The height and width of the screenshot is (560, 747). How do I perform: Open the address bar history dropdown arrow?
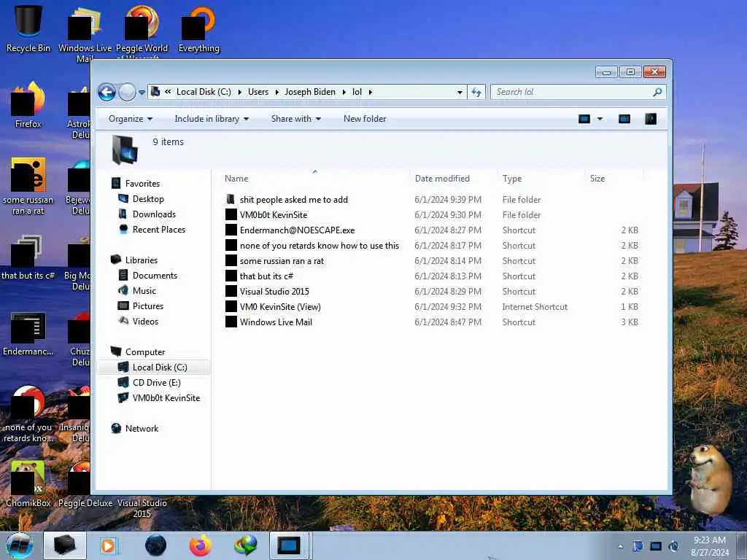click(460, 92)
